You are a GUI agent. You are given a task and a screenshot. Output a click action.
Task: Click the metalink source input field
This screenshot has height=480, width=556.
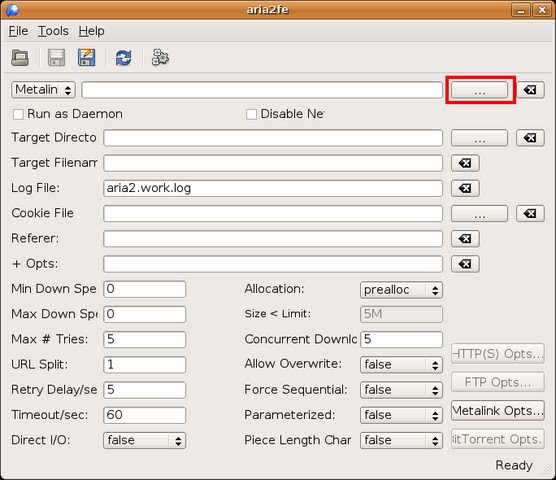pos(262,90)
